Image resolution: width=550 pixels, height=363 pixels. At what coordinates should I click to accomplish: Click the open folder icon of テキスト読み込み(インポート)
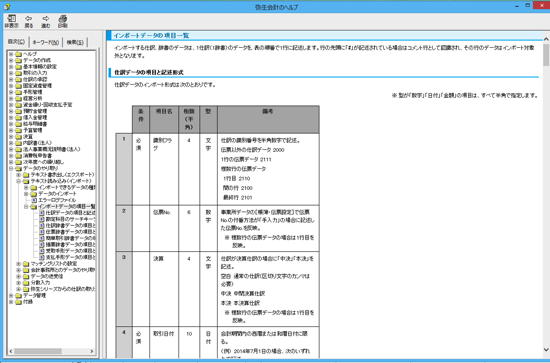point(26,181)
